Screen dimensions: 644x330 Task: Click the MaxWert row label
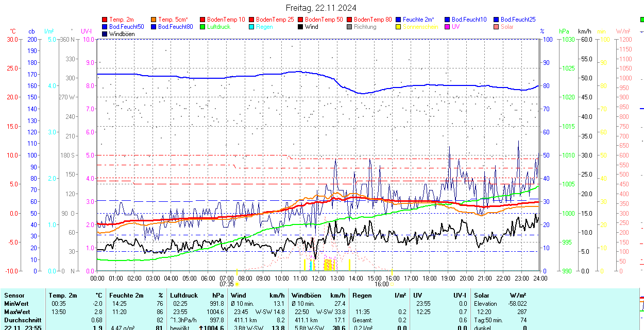tap(17, 312)
